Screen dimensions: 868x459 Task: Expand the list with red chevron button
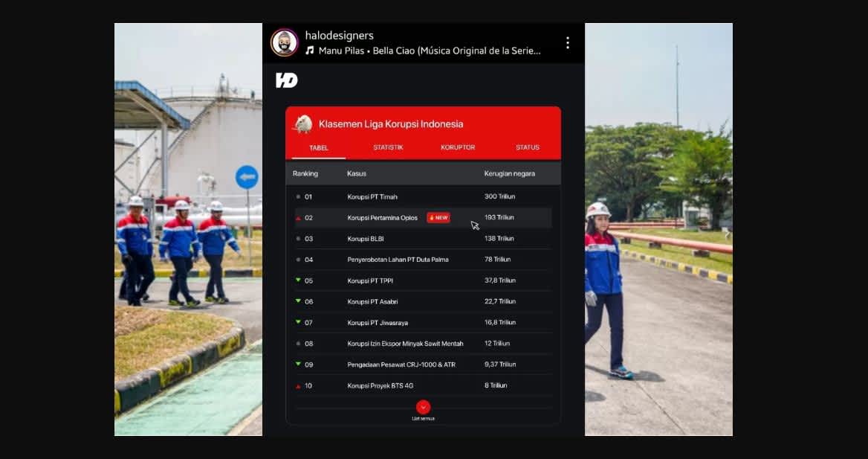(x=424, y=408)
